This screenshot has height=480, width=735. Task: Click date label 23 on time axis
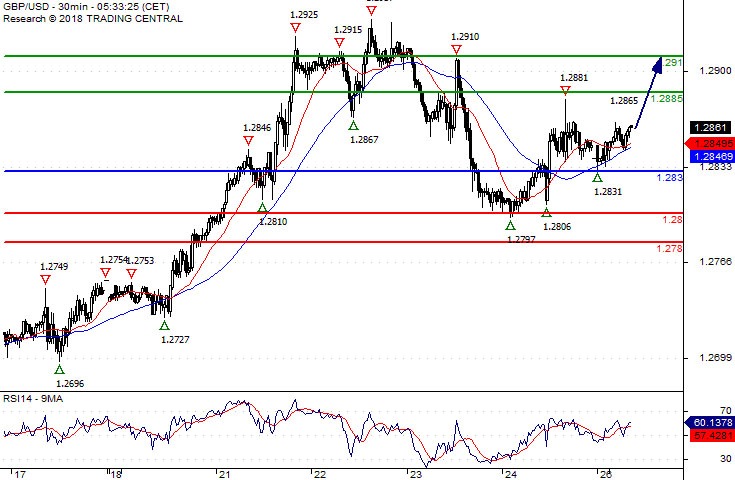point(416,474)
